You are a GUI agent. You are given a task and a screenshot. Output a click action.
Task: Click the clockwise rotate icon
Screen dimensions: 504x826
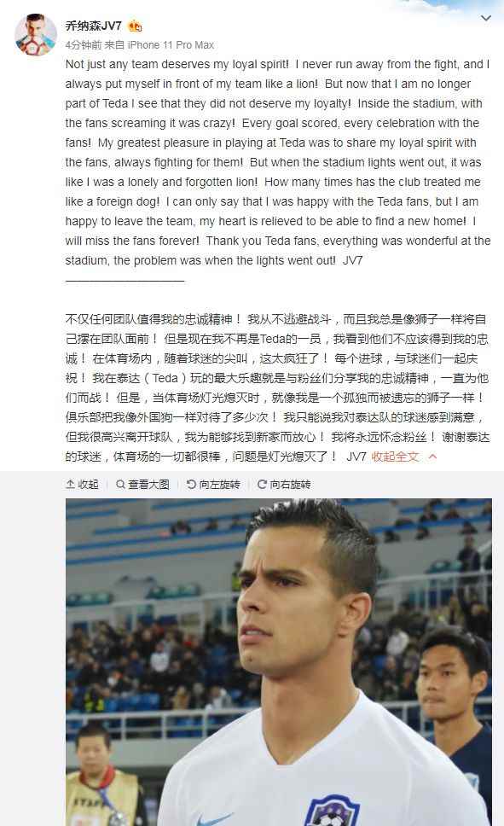pyautogui.click(x=262, y=484)
